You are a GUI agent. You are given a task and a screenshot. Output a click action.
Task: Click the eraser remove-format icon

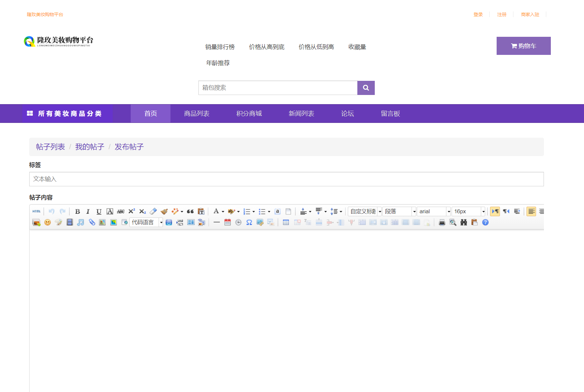(x=153, y=211)
